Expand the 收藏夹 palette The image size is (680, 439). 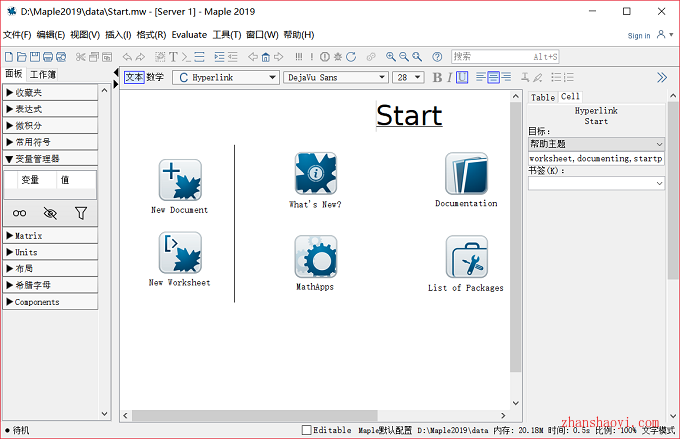click(50, 92)
